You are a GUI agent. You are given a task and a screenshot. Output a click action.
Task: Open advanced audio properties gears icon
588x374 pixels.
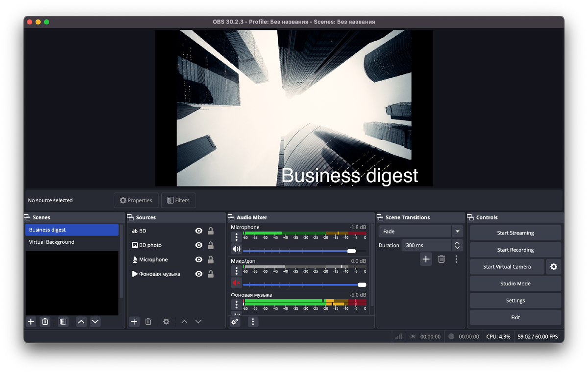coord(235,322)
